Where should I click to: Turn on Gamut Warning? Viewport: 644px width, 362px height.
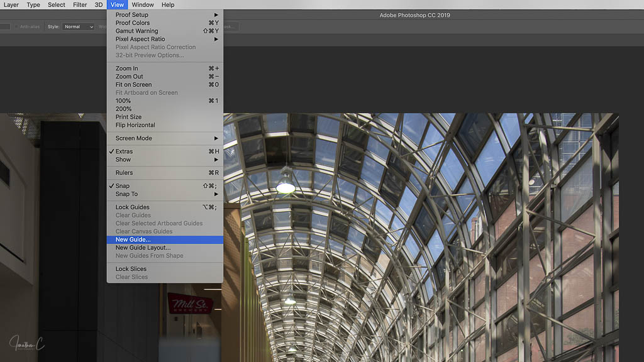[136, 31]
